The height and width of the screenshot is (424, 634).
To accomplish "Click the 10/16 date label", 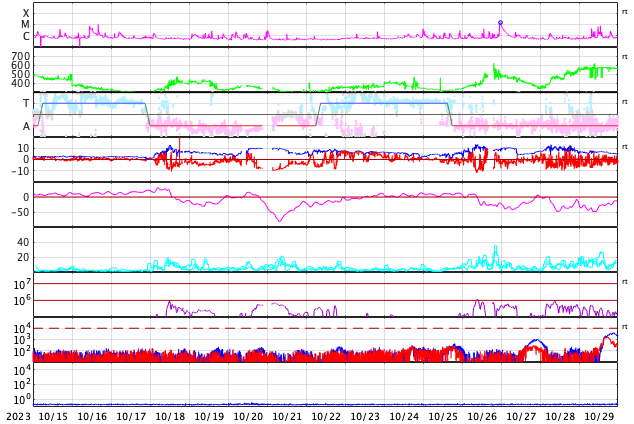I will pyautogui.click(x=92, y=417).
